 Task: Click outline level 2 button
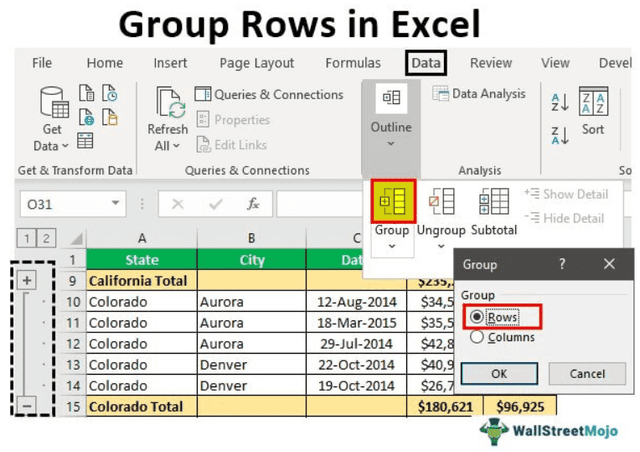point(45,238)
